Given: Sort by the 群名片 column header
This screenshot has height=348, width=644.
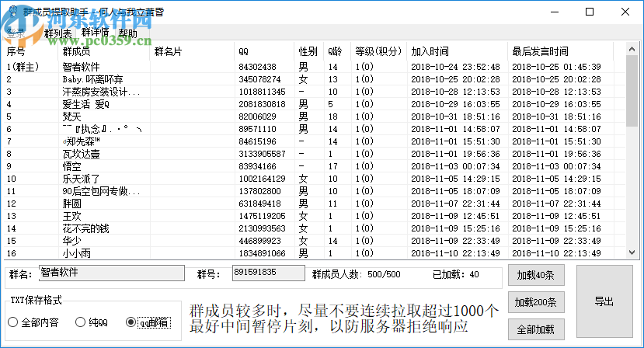Looking at the screenshot, I should coord(192,51).
